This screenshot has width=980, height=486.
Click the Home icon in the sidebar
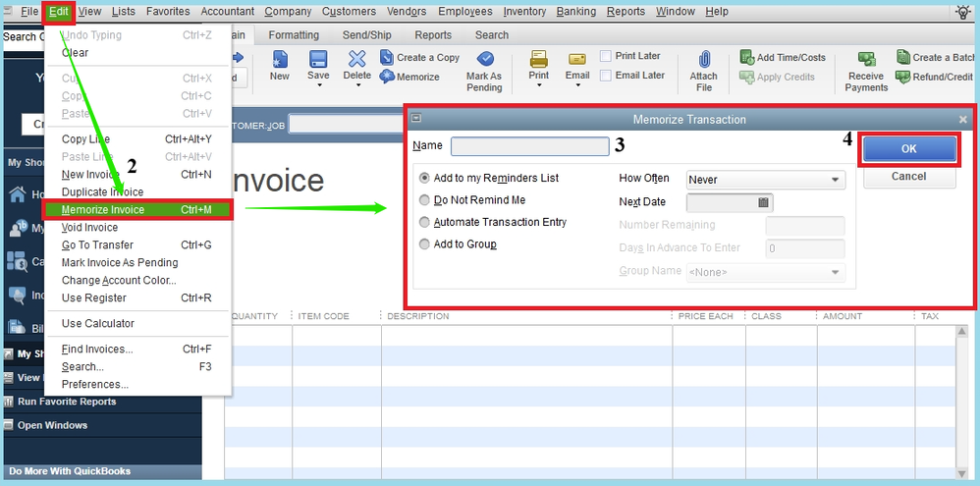(17, 194)
